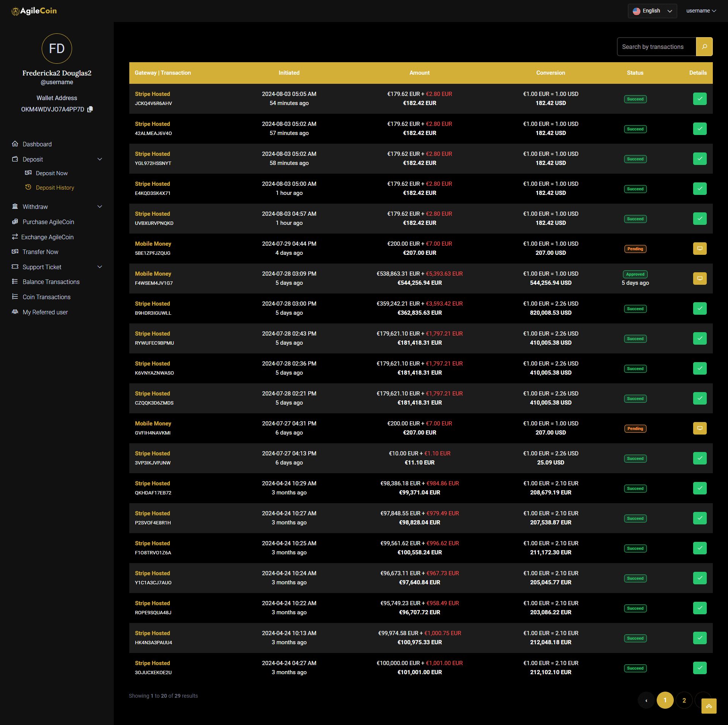This screenshot has width=728, height=725.
Task: Go to Dashboard in sidebar
Action: coord(37,144)
